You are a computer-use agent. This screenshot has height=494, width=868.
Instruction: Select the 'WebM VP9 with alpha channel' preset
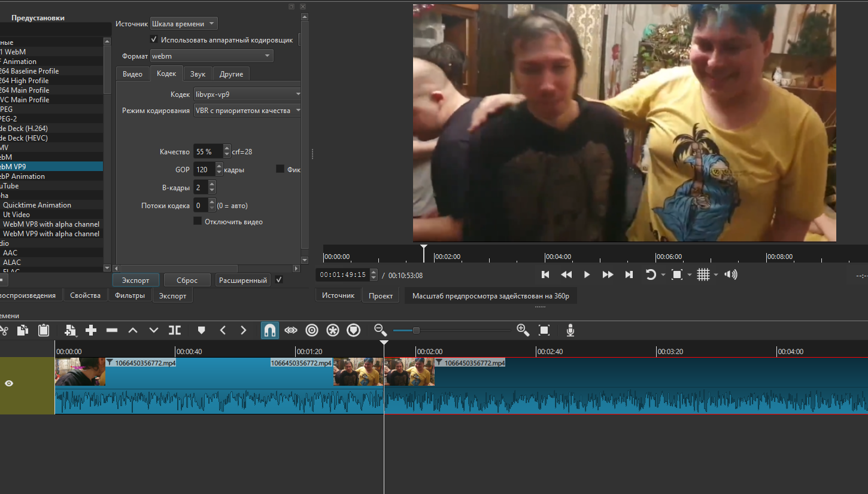point(51,233)
